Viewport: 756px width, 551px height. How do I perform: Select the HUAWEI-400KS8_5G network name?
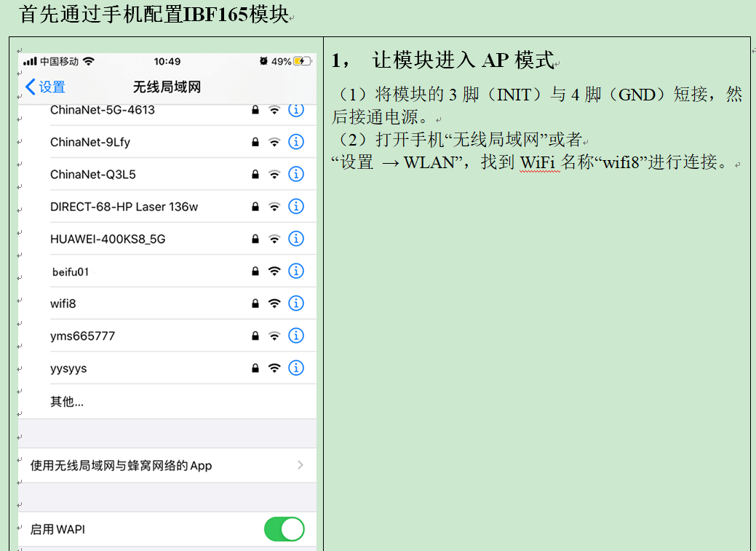click(108, 239)
